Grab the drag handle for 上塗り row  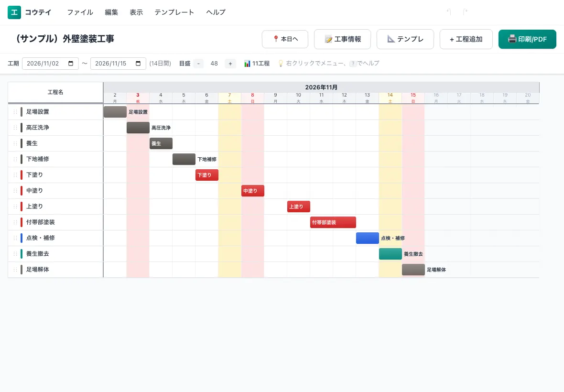pyautogui.click(x=15, y=207)
